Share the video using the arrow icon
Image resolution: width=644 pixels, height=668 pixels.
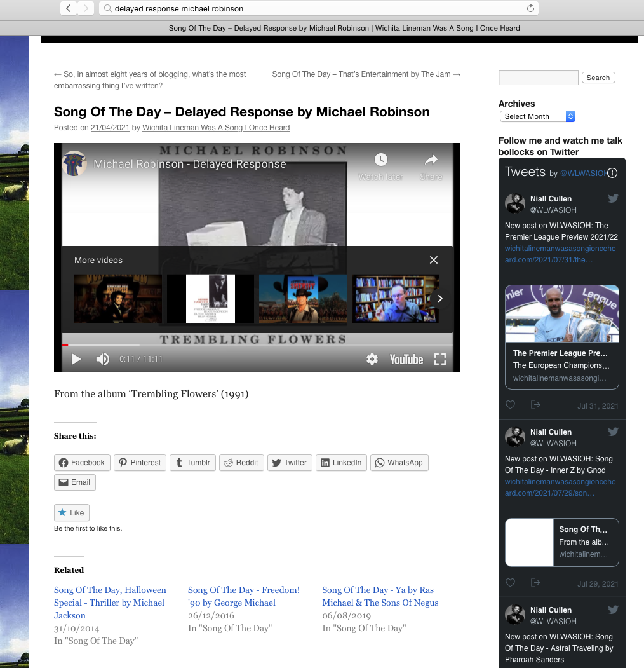tap(431, 167)
